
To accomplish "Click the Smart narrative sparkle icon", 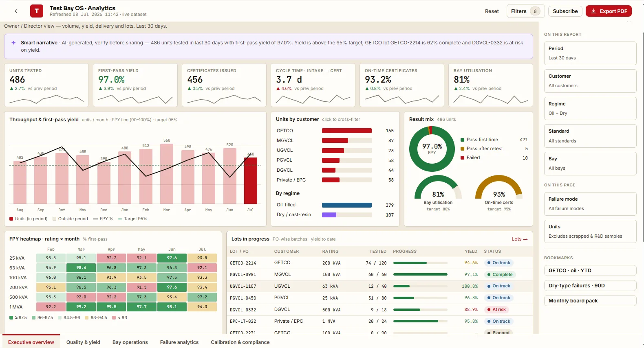I will point(13,43).
